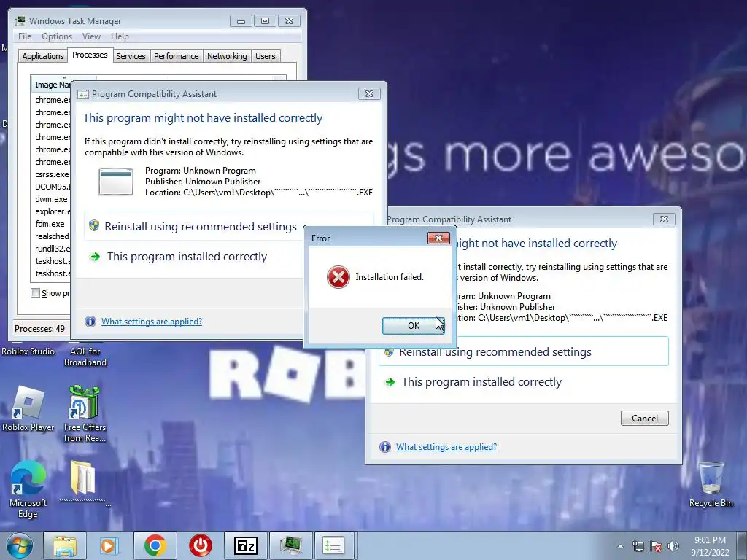
Task: Open 'What settings are applied?' link in right window
Action: pyautogui.click(x=446, y=447)
